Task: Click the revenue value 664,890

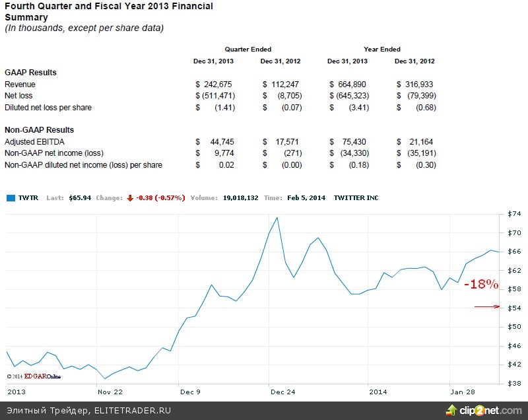Action: [x=352, y=85]
